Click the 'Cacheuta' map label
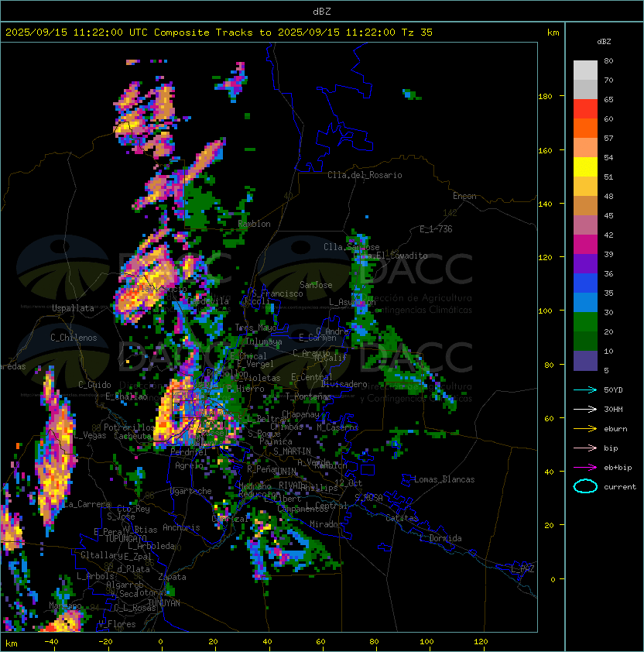Image resolution: width=644 pixels, height=652 pixels. 132,436
